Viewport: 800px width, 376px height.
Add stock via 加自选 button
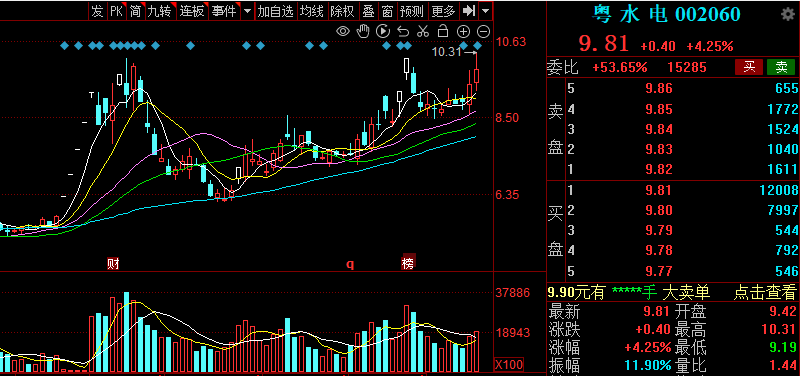[x=276, y=11]
